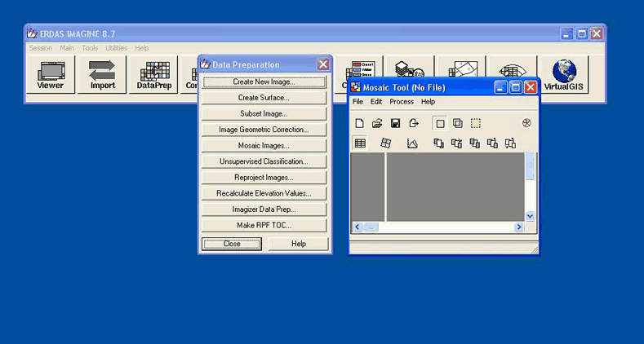The width and height of the screenshot is (644, 344).
Task: Select the output mode dashed-square icon
Action: (x=476, y=123)
